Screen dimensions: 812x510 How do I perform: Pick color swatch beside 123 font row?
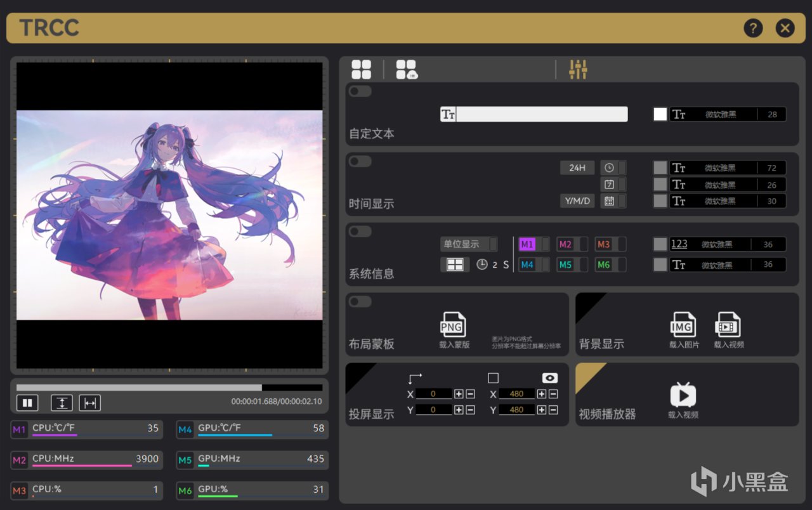660,244
